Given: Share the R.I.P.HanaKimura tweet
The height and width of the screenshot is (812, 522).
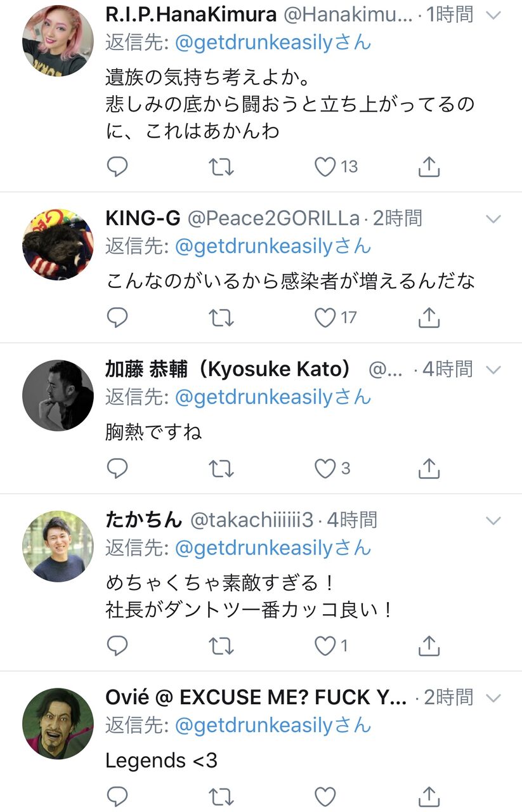Looking at the screenshot, I should pyautogui.click(x=429, y=166).
